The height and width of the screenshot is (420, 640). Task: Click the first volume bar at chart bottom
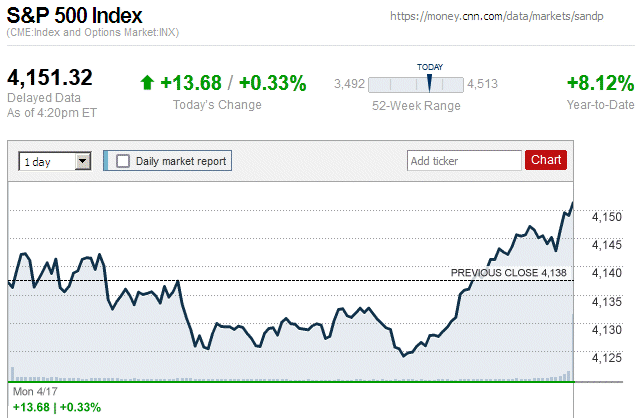(x=12, y=374)
